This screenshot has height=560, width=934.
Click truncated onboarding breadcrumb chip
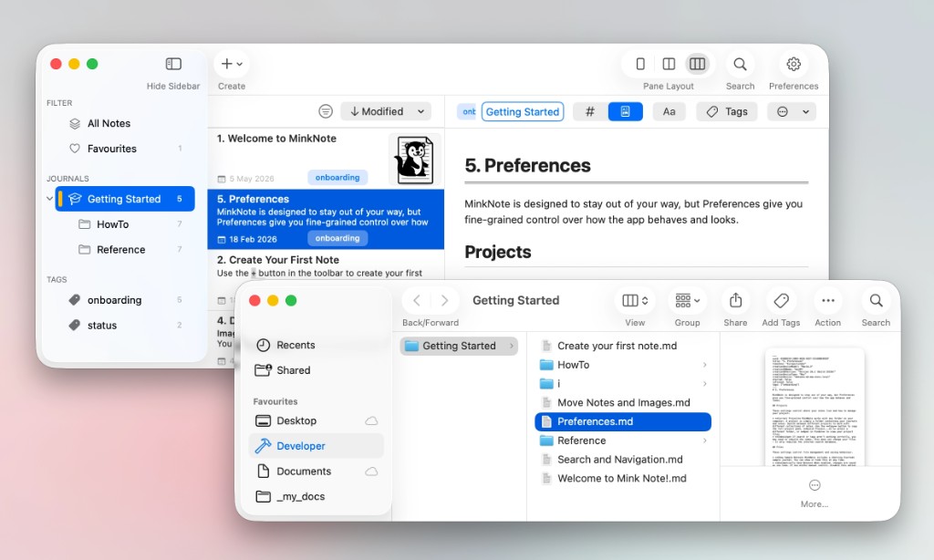point(467,111)
